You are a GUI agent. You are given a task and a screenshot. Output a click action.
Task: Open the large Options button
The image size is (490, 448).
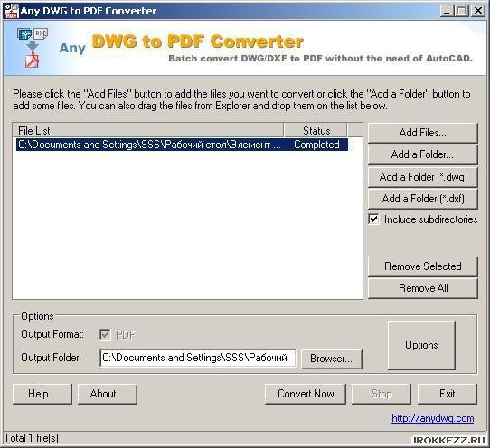coord(421,345)
